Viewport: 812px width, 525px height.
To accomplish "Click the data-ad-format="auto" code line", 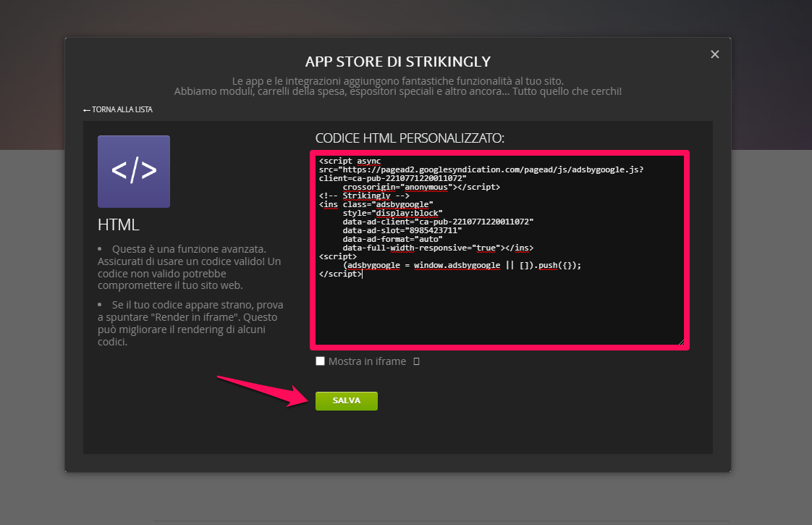I will (392, 240).
